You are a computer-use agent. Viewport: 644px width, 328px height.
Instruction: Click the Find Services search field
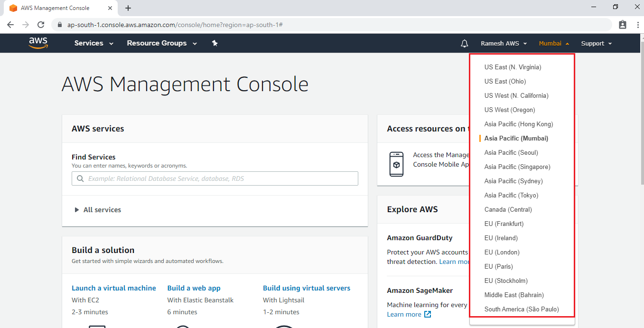(x=215, y=178)
